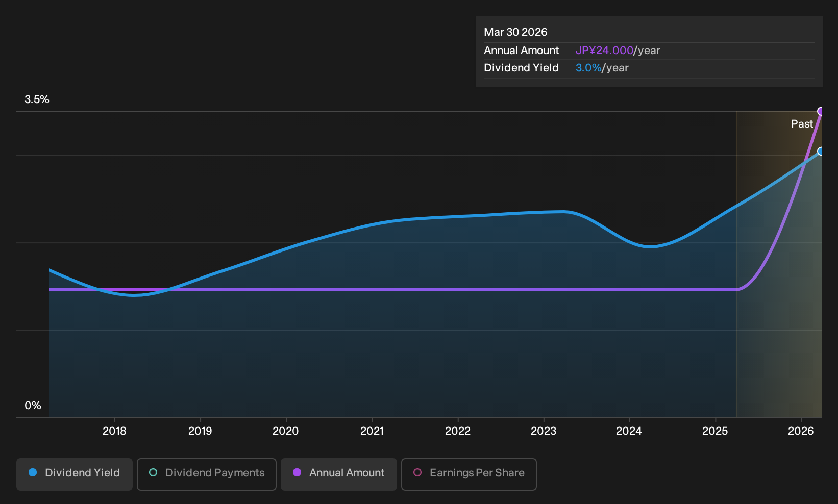Click the 0% y-axis label
The image size is (838, 504).
pos(33,406)
